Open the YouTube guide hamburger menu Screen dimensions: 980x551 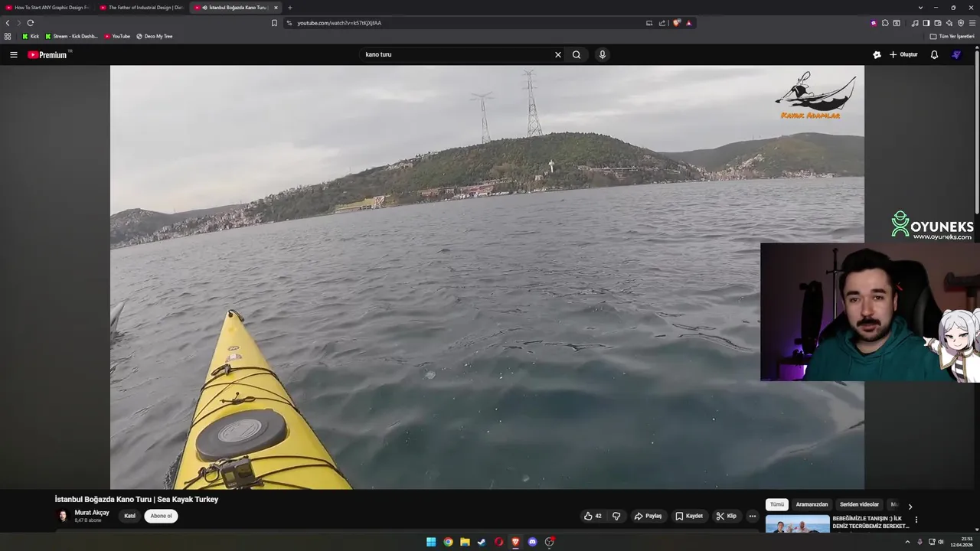(x=13, y=54)
